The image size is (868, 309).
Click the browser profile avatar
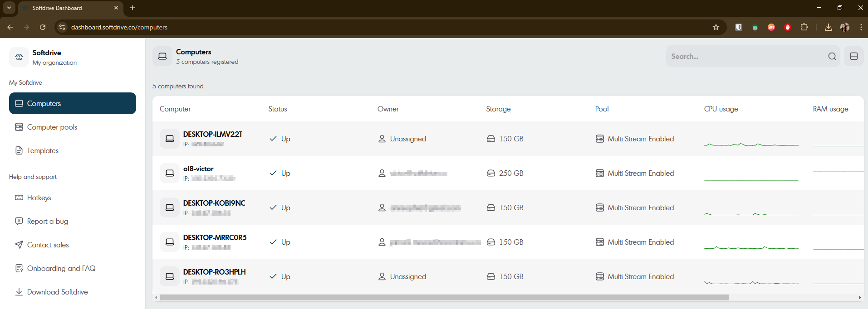pos(845,27)
